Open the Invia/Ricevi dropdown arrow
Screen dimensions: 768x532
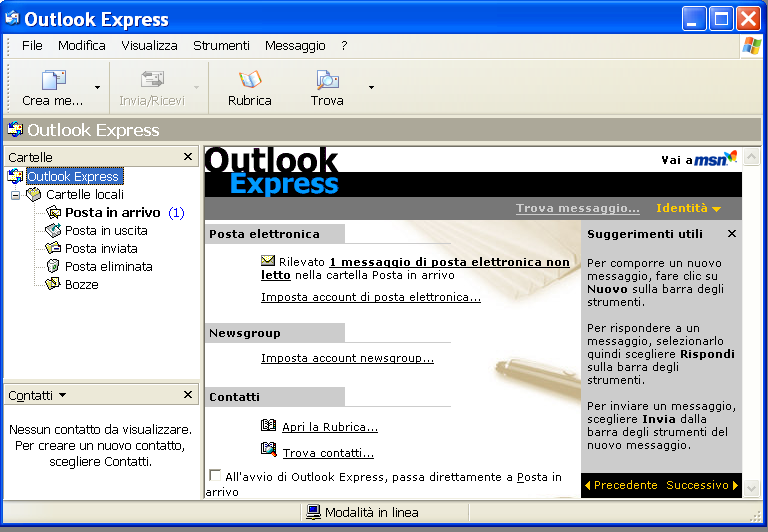click(x=196, y=87)
